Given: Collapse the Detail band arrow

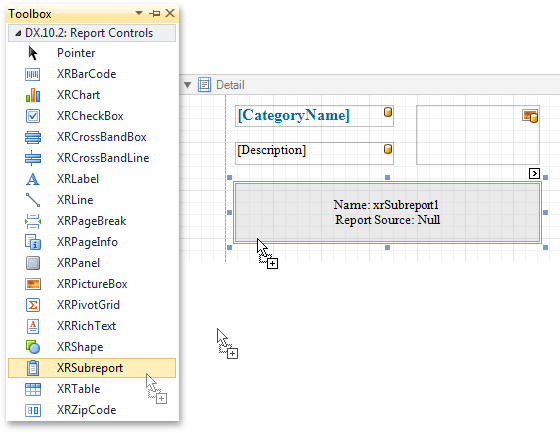Looking at the screenshot, I should pos(187,85).
